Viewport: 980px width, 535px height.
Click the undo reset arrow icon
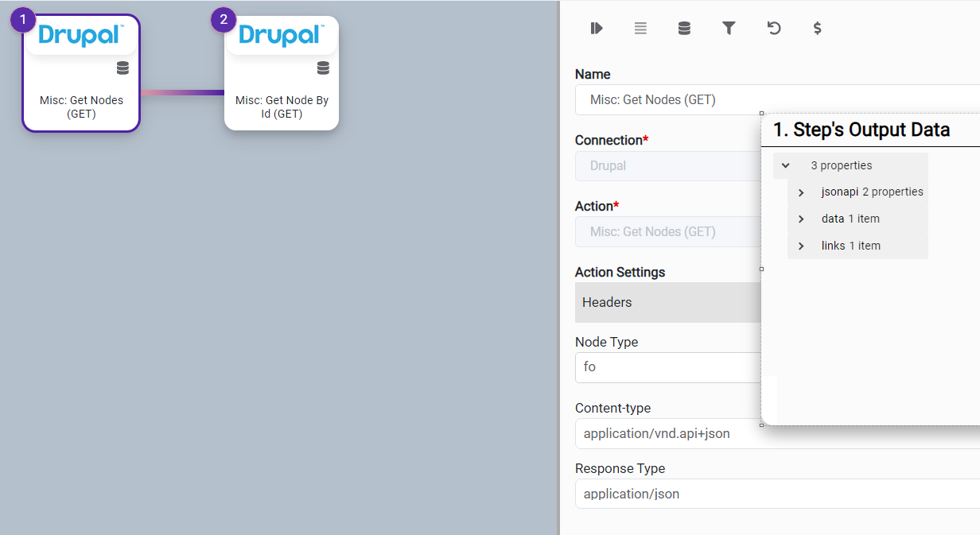coord(773,29)
